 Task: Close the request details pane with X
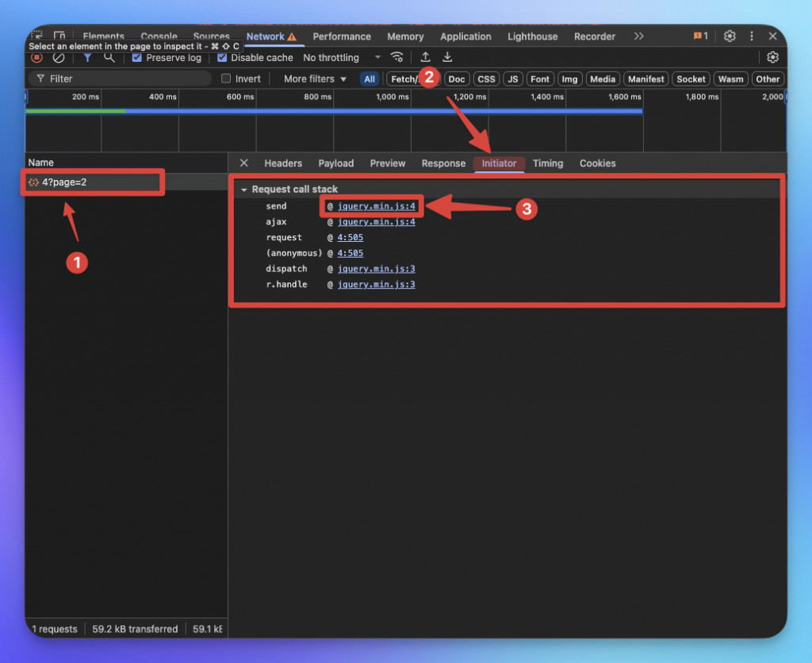click(x=244, y=163)
